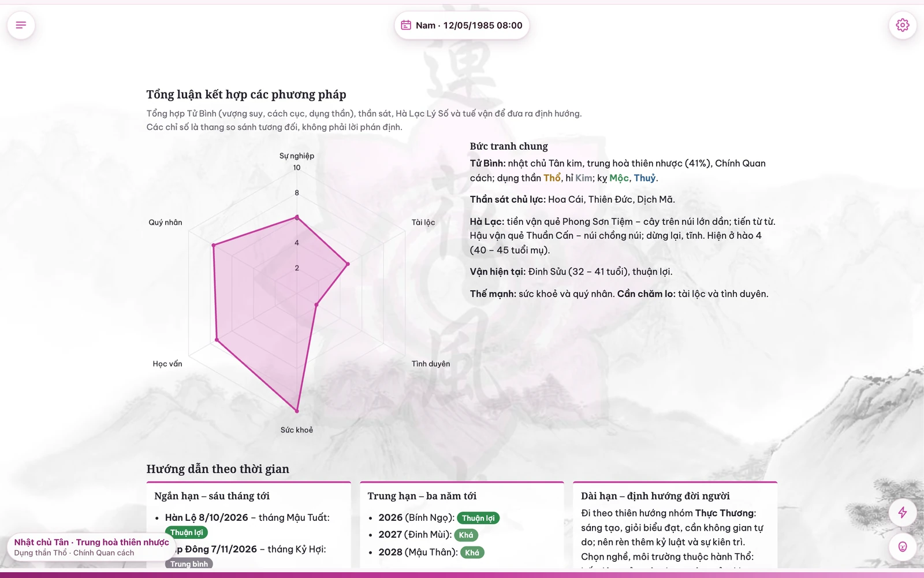
Task: Click the Quý nhân data point on radar chart
Action: 214,245
